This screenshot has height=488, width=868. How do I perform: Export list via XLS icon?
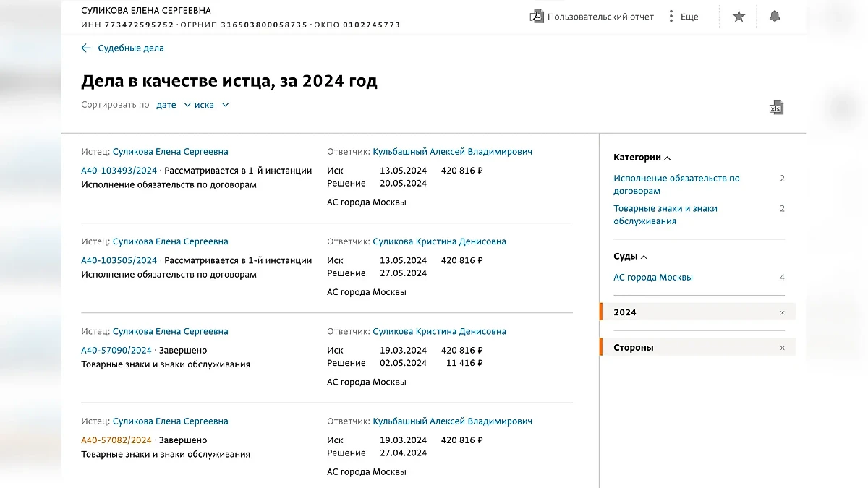tap(776, 108)
